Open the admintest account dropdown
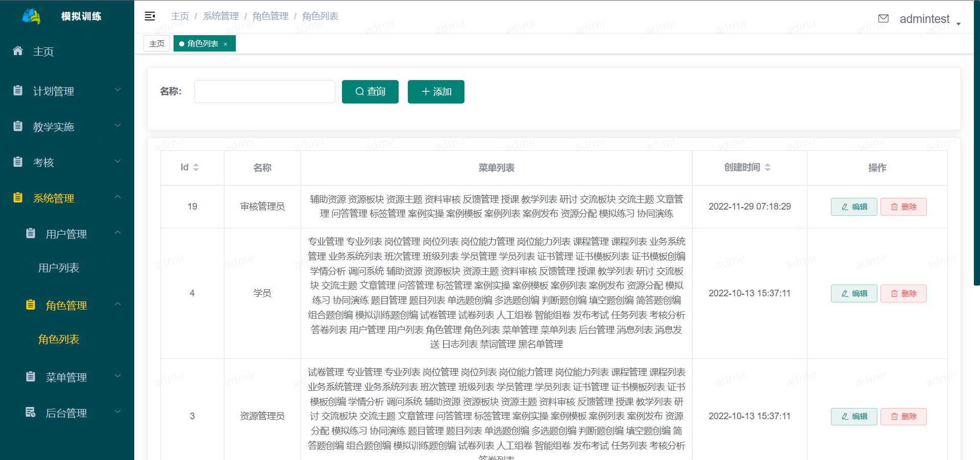This screenshot has height=460, width=980. (x=926, y=19)
